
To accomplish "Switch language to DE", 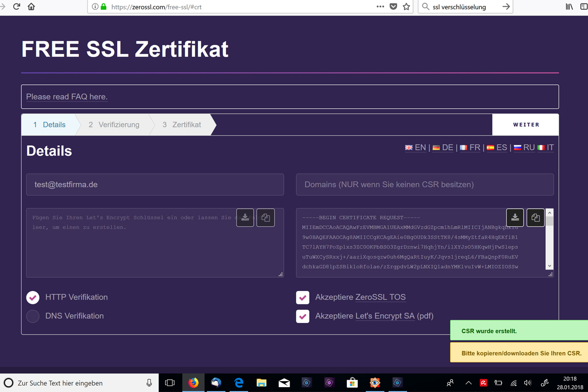I will pyautogui.click(x=442, y=147).
